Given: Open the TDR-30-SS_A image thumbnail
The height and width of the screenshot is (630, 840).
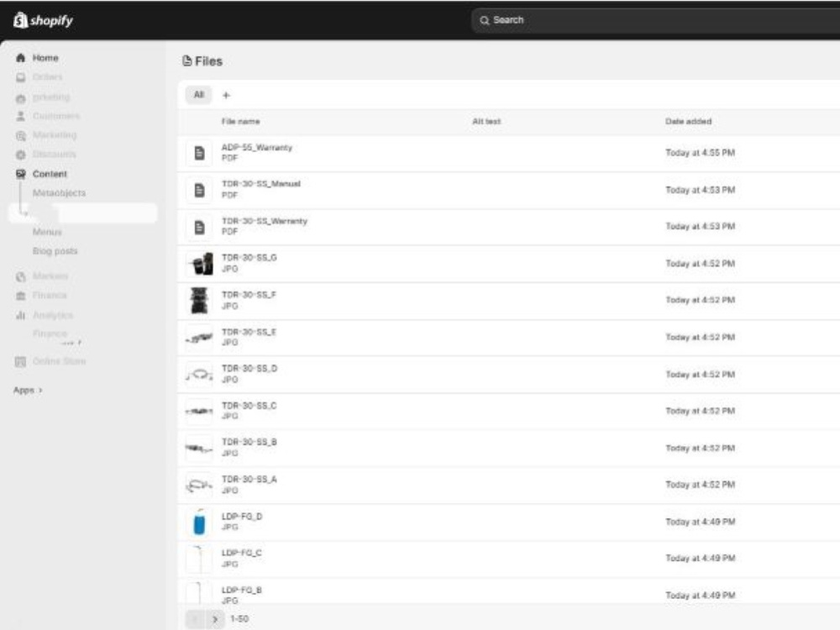Looking at the screenshot, I should click(199, 485).
